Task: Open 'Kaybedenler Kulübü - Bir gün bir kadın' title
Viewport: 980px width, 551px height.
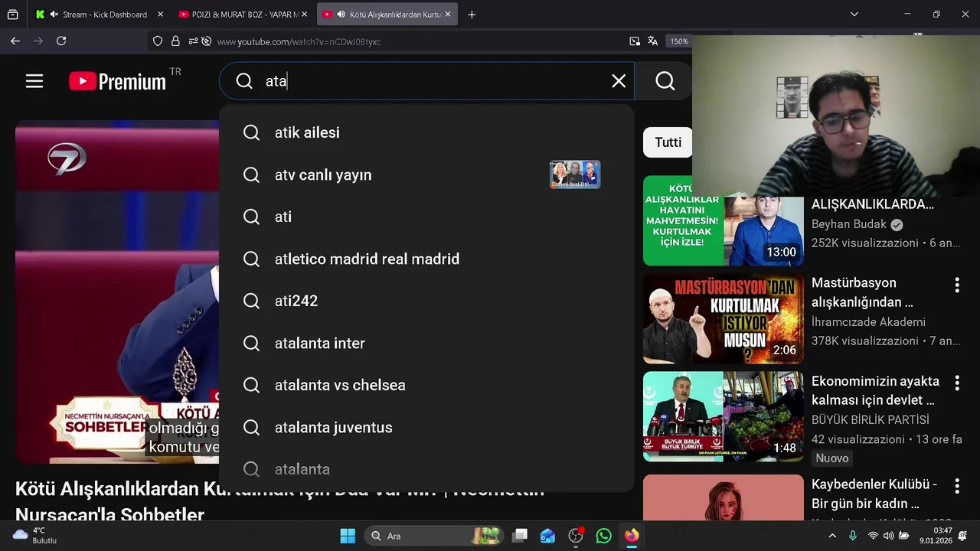Action: pos(874,494)
